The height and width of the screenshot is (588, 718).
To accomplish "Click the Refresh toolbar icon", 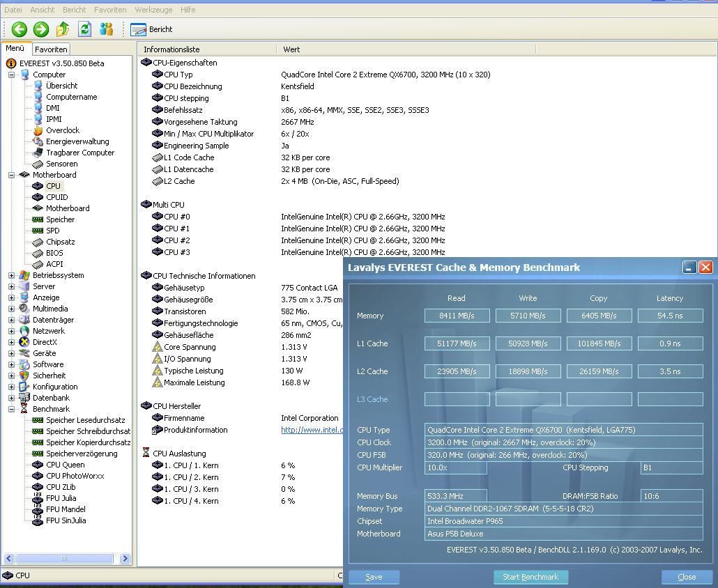I will 85,29.
